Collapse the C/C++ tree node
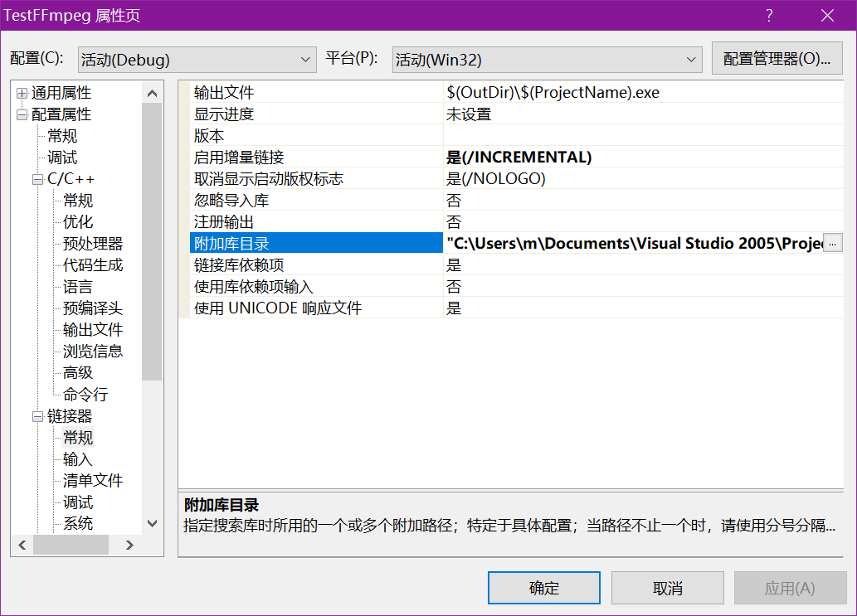The image size is (857, 616). [x=37, y=180]
